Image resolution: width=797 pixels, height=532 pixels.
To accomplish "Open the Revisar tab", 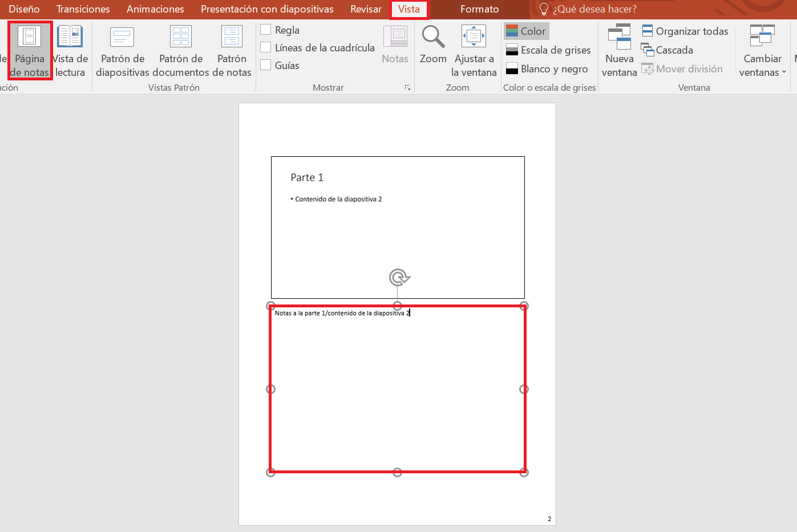I will coord(366,9).
